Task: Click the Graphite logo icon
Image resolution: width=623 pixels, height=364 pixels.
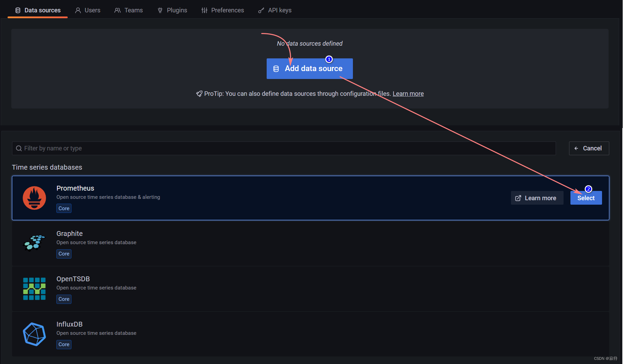Action: [34, 243]
